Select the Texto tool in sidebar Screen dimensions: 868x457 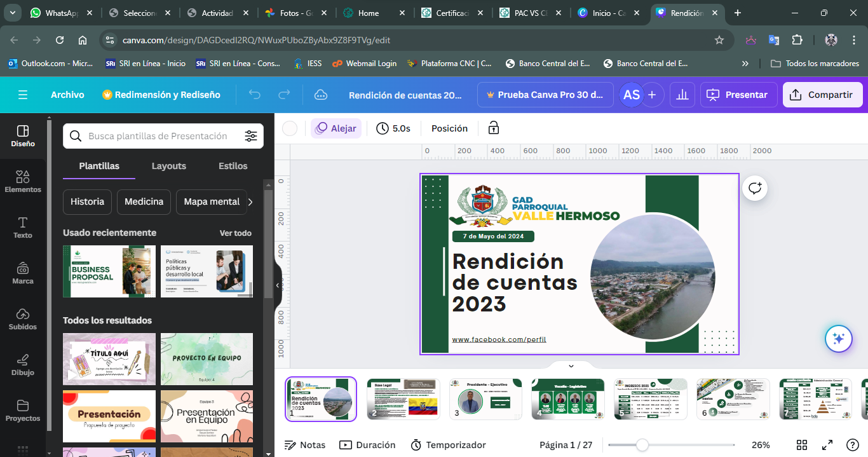click(x=23, y=228)
